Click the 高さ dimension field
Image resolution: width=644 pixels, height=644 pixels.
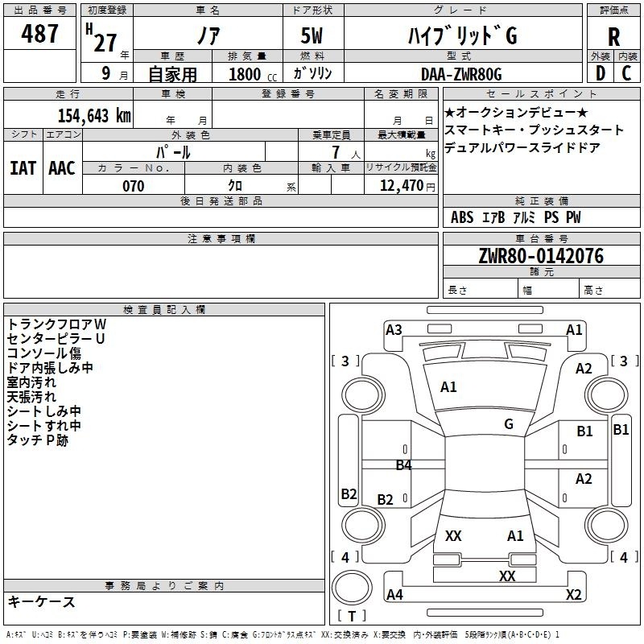609,288
